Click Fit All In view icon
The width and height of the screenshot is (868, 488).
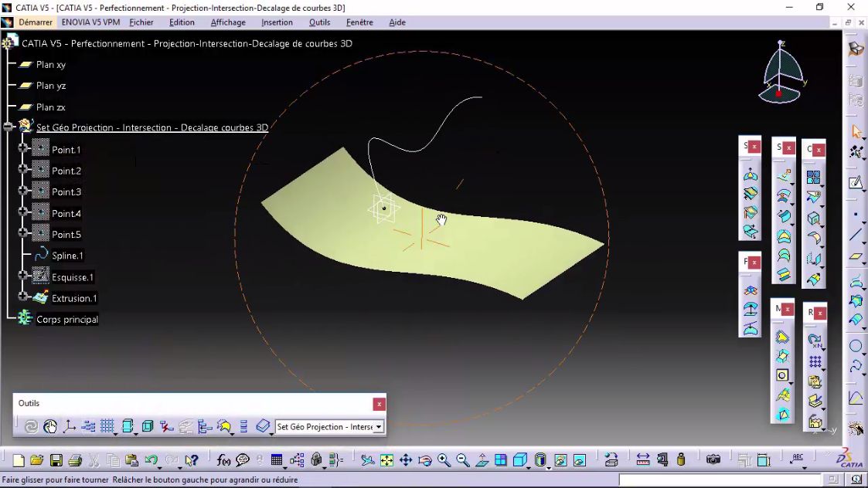click(386, 460)
